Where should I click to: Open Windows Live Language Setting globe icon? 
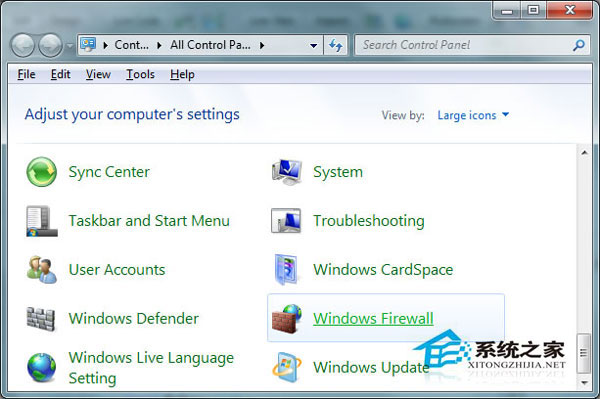click(42, 368)
